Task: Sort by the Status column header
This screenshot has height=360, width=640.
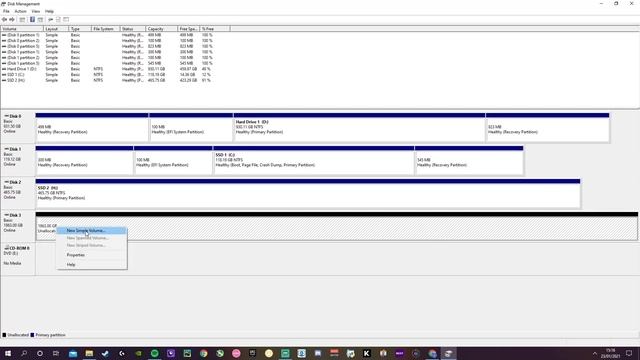Action: tap(133, 29)
